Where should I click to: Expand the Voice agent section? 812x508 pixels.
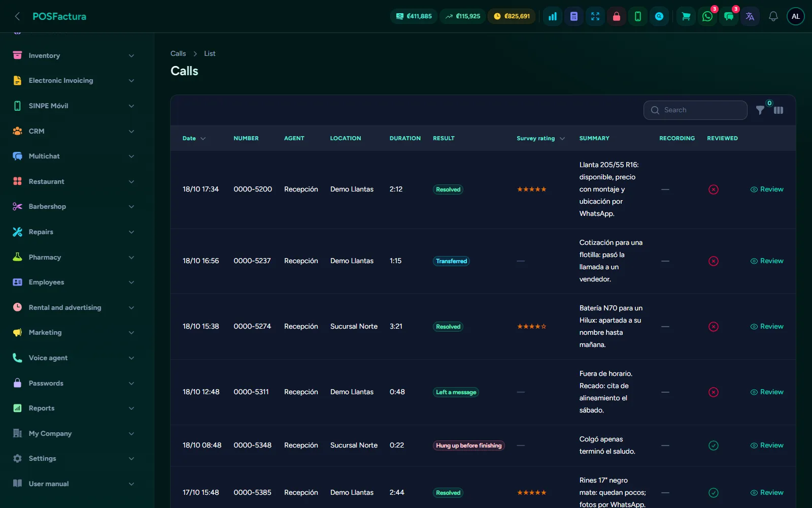(x=74, y=358)
